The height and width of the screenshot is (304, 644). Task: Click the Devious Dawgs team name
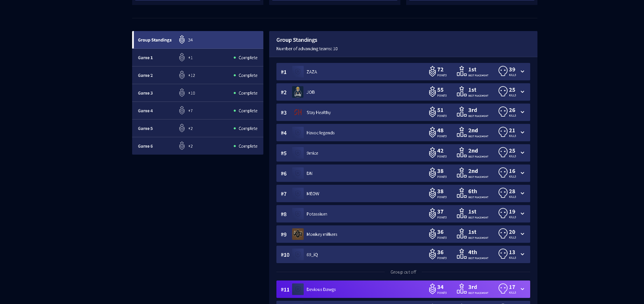point(321,290)
